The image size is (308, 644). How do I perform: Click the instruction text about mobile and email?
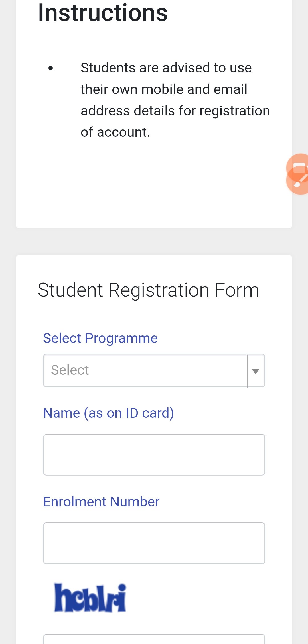(x=175, y=89)
